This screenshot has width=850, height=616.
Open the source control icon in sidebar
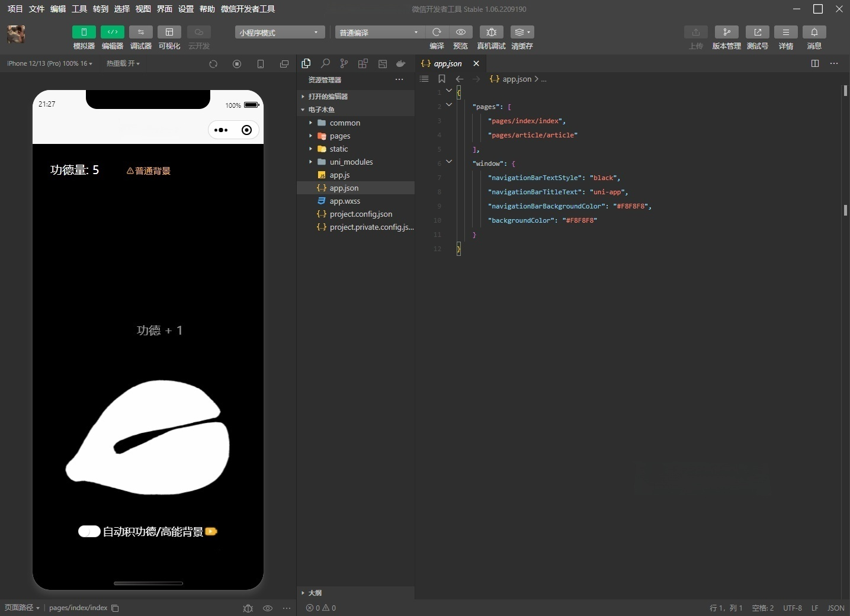[x=344, y=63]
